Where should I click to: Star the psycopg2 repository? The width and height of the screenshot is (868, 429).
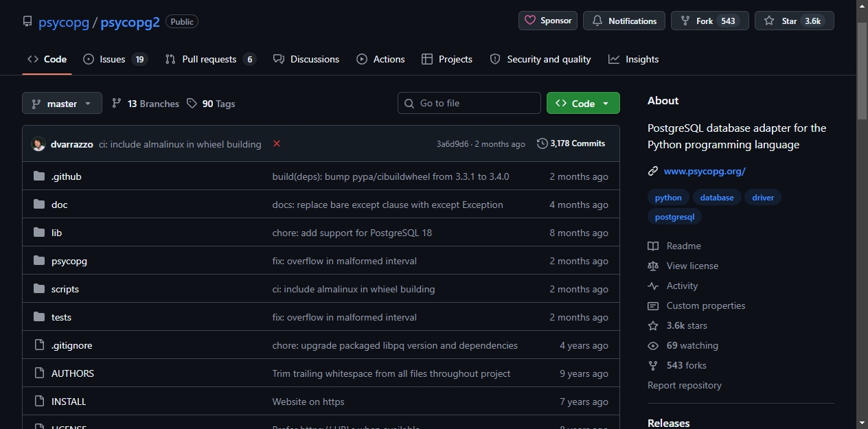tap(795, 21)
